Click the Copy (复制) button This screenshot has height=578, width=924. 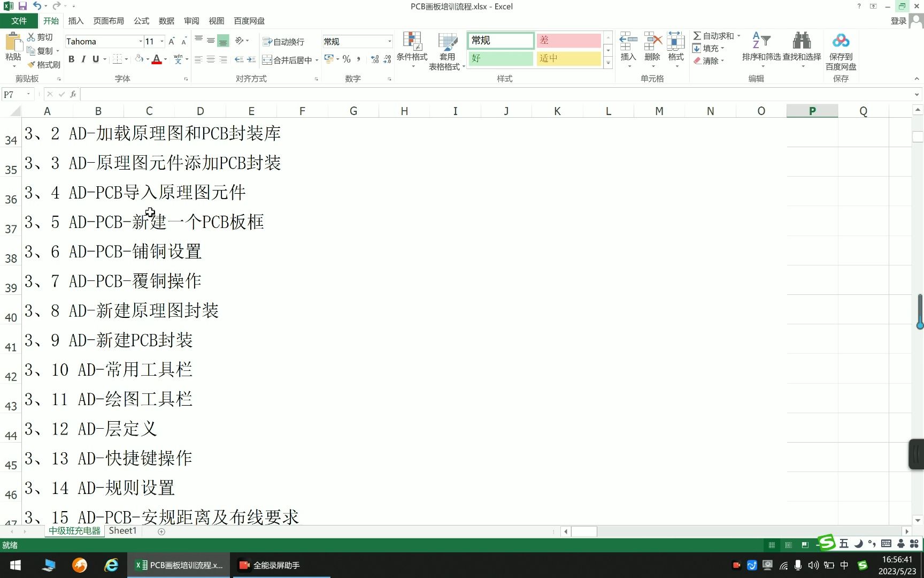point(41,51)
